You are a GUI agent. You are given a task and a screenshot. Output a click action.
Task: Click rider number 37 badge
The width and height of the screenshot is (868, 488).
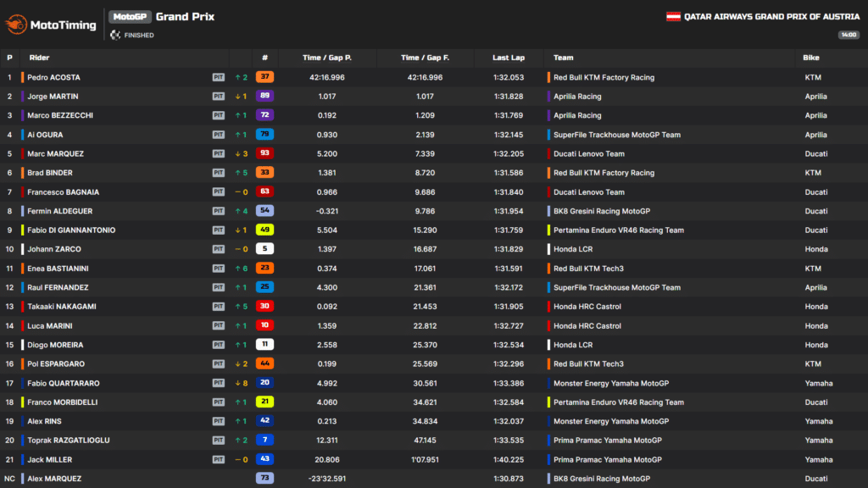tap(264, 77)
